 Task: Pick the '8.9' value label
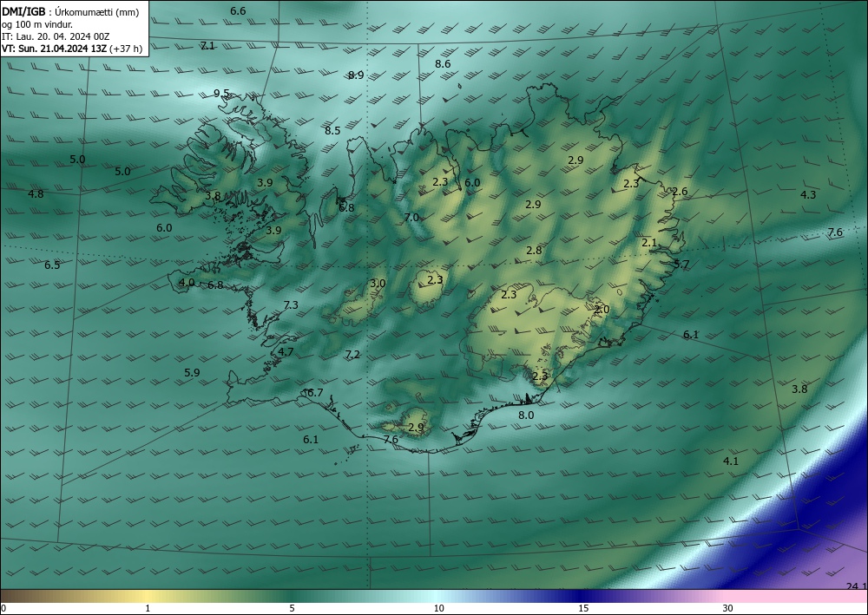(x=356, y=75)
